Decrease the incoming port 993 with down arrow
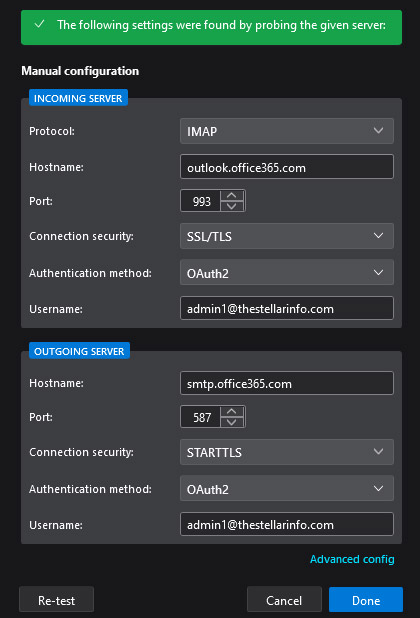420x618 pixels. pyautogui.click(x=232, y=207)
